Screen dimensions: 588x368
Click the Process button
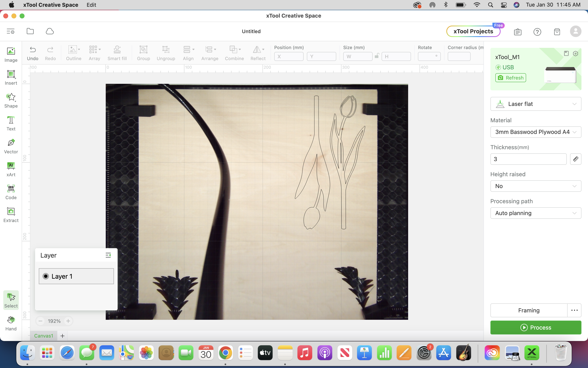(x=536, y=327)
